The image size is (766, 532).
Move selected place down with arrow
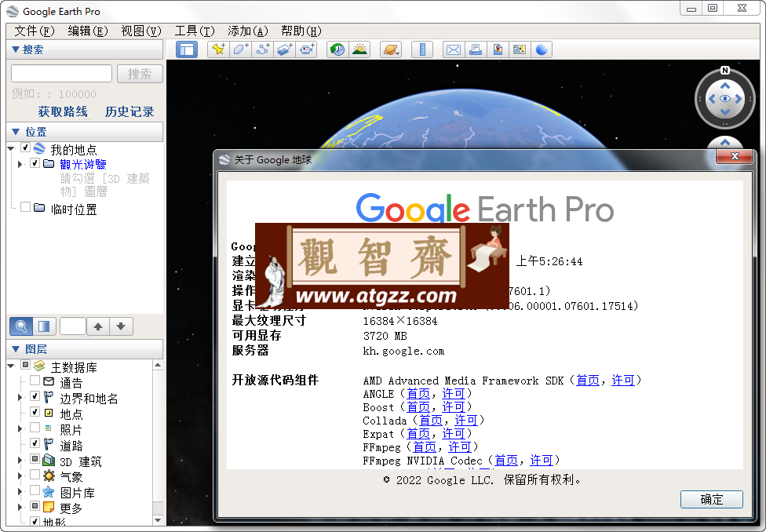[121, 326]
